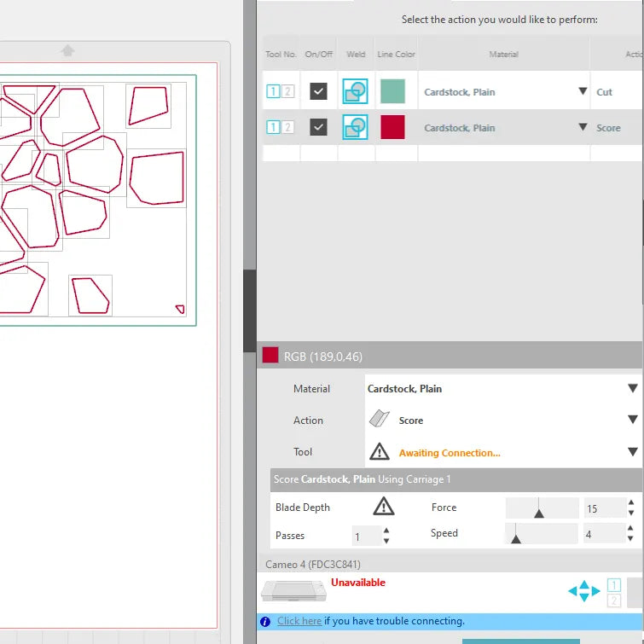Click the Passes value field

click(364, 537)
